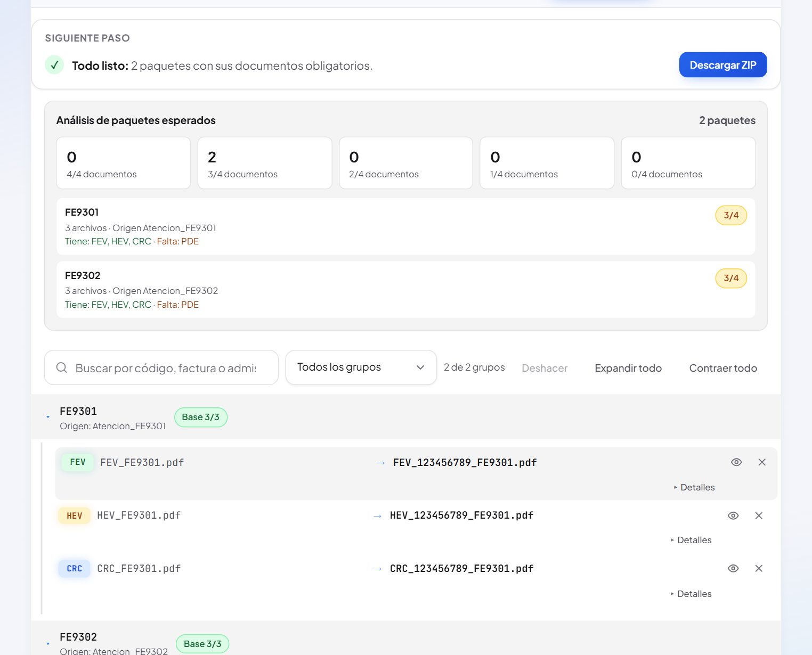Select the 0/4 documentos summary card
The image size is (812, 655).
pos(688,163)
